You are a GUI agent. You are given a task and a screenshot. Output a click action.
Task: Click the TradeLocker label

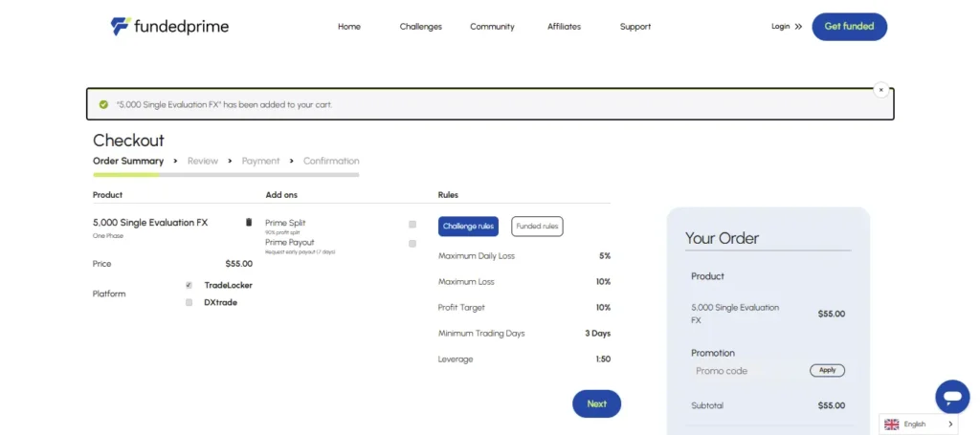click(228, 285)
